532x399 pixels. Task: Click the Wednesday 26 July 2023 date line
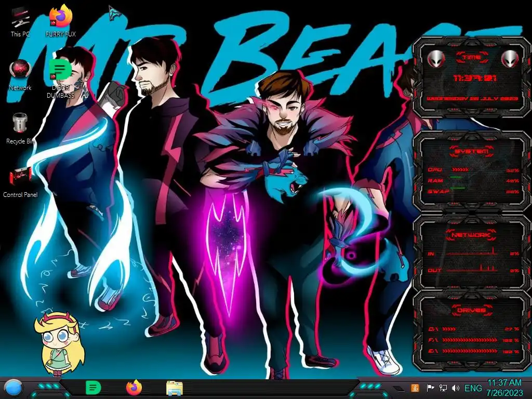click(472, 99)
